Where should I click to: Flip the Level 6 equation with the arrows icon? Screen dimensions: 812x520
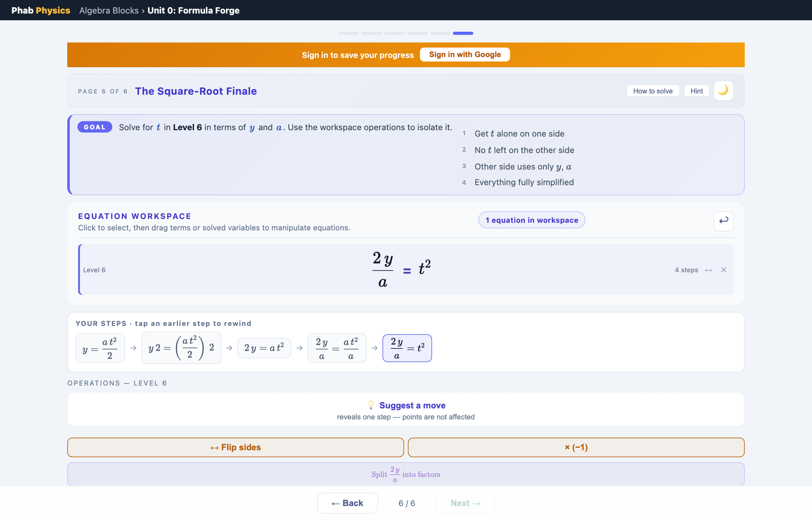pyautogui.click(x=708, y=270)
